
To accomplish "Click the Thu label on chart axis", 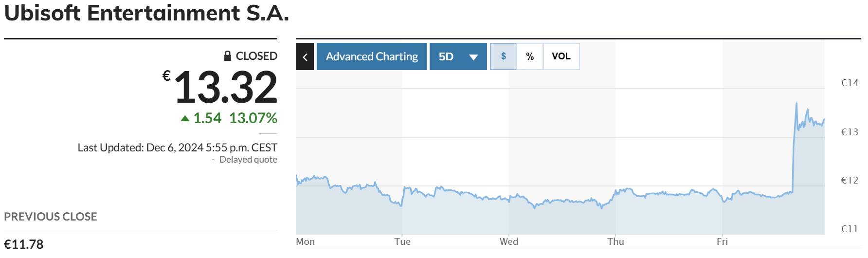I will click(x=615, y=242).
